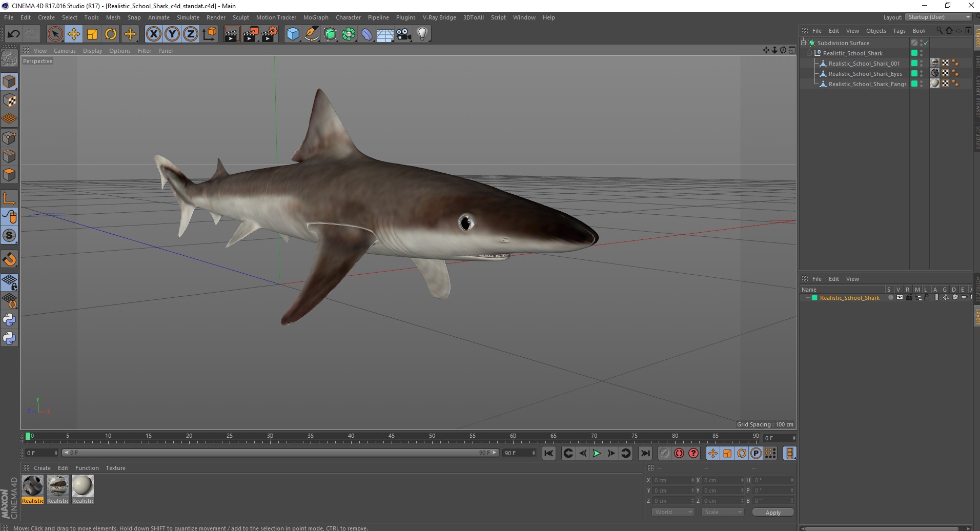Viewport: 980px width, 531px height.
Task: Open the World coordinate dropdown
Action: (673, 512)
